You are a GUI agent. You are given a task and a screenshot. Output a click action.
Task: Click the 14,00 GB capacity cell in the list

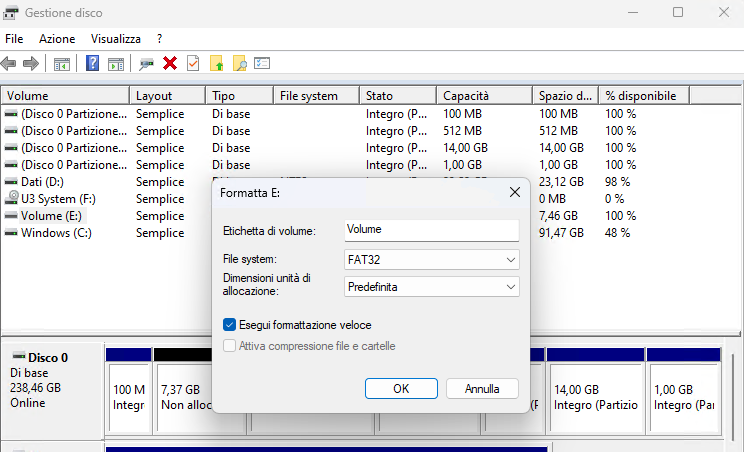point(465,148)
